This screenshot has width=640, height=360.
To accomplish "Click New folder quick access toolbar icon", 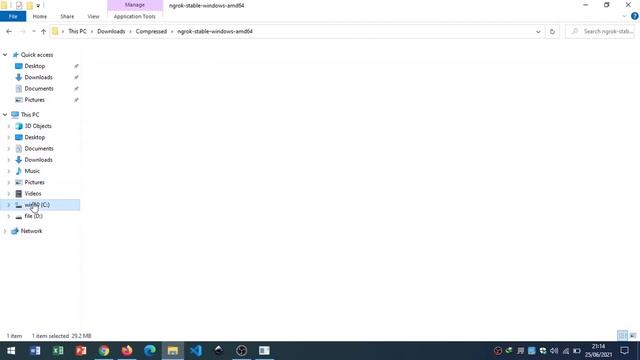I will (29, 5).
